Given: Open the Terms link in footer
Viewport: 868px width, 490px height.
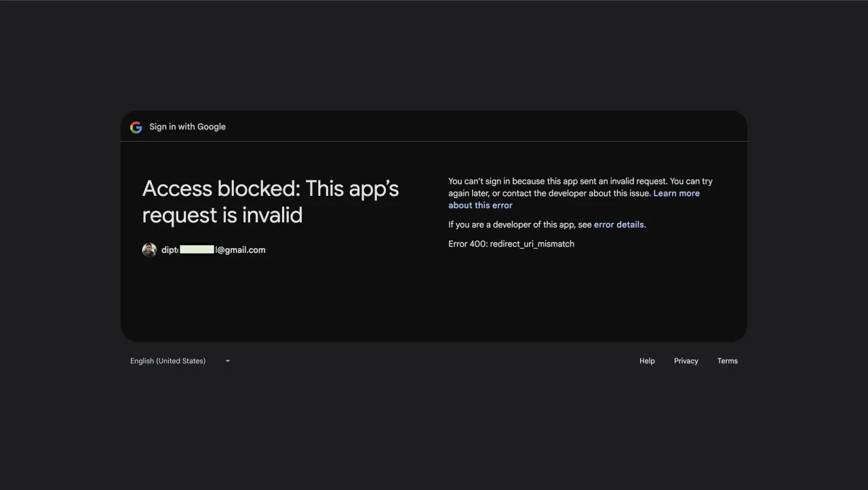Looking at the screenshot, I should (x=727, y=361).
